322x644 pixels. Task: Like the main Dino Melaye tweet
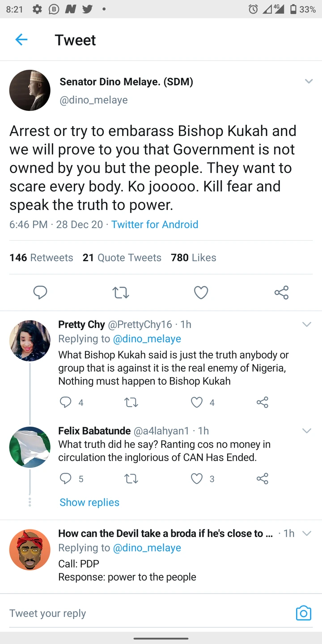coord(201,292)
